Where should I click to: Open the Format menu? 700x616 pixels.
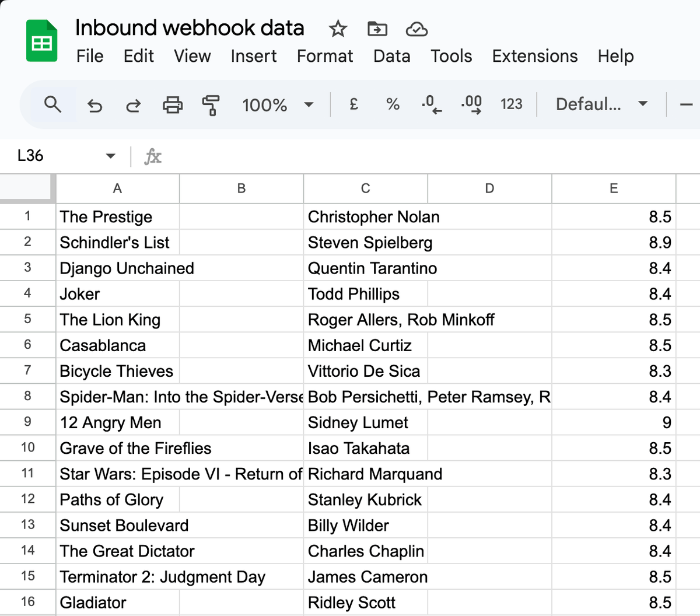tap(324, 56)
